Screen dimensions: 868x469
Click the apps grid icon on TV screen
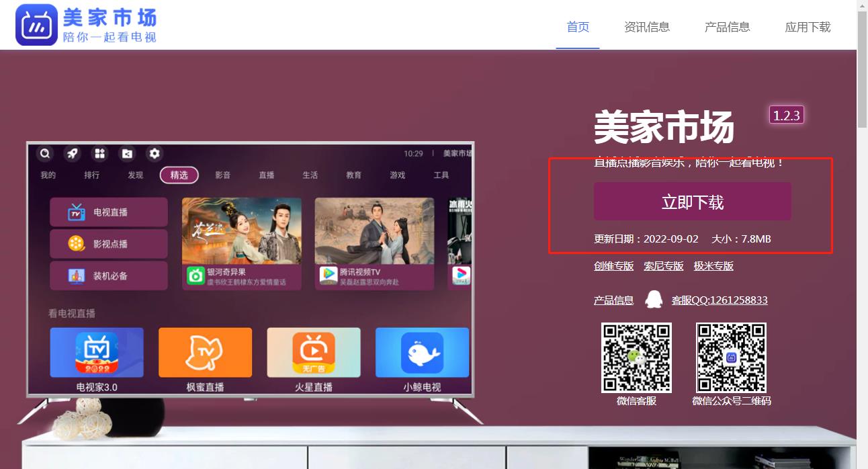pyautogui.click(x=100, y=154)
